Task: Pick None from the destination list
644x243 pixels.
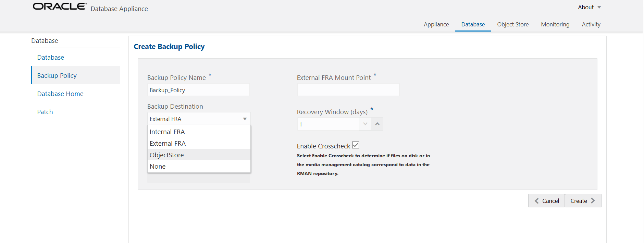Action: click(x=199, y=166)
